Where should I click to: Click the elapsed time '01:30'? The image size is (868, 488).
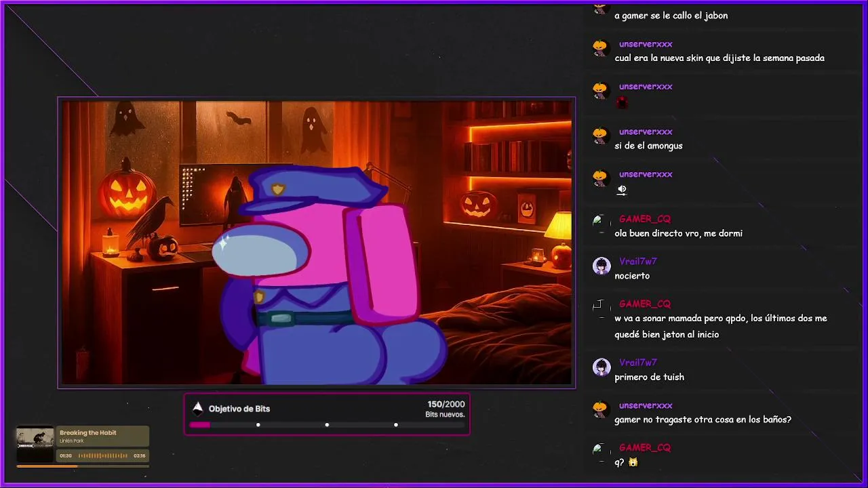pyautogui.click(x=66, y=456)
